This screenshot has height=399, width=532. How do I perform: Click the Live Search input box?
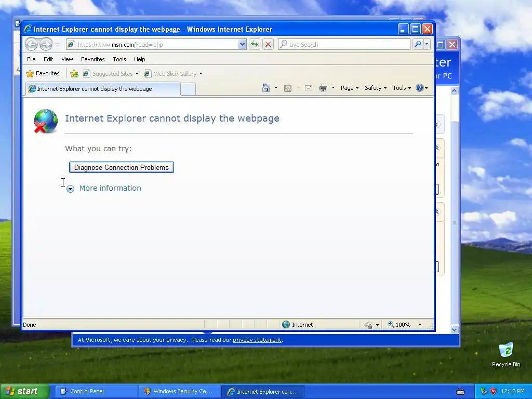(x=344, y=45)
